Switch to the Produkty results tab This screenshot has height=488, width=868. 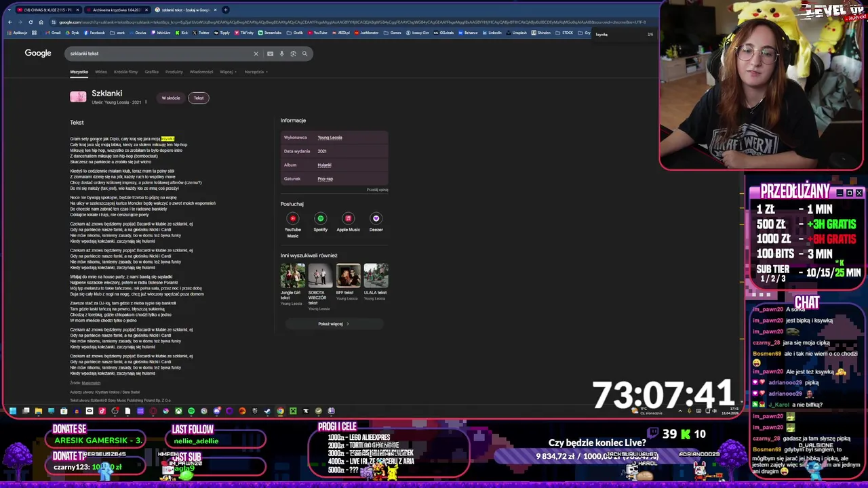pos(174,72)
